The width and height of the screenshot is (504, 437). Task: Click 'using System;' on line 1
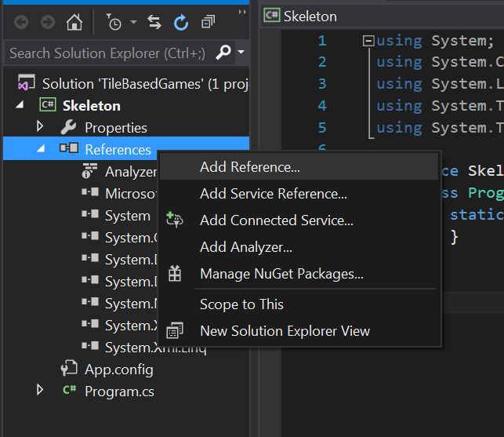pyautogui.click(x=435, y=42)
